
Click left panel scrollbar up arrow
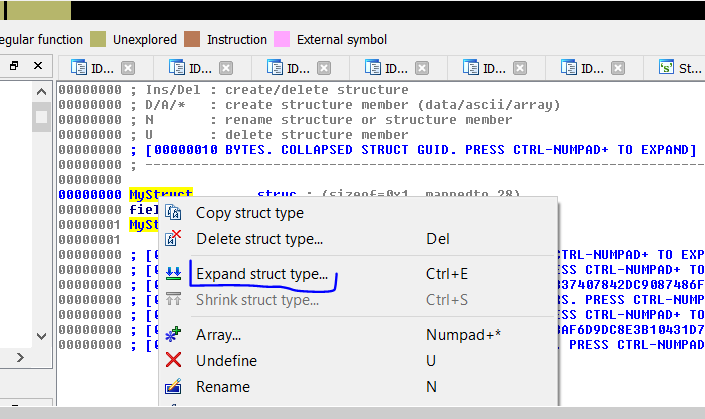click(41, 91)
